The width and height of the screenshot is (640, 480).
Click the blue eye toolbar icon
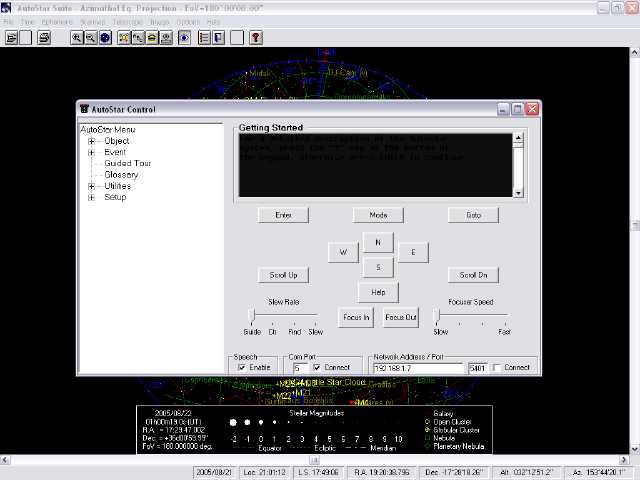tap(184, 38)
